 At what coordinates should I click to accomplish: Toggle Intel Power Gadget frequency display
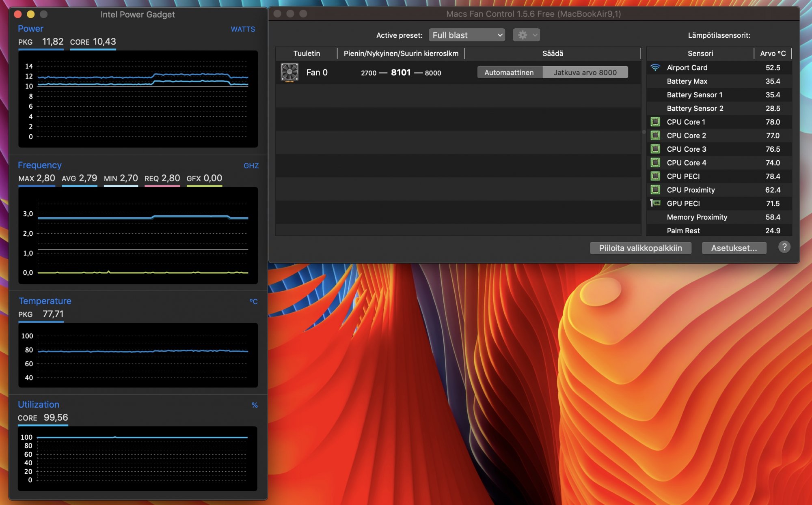[x=39, y=165]
